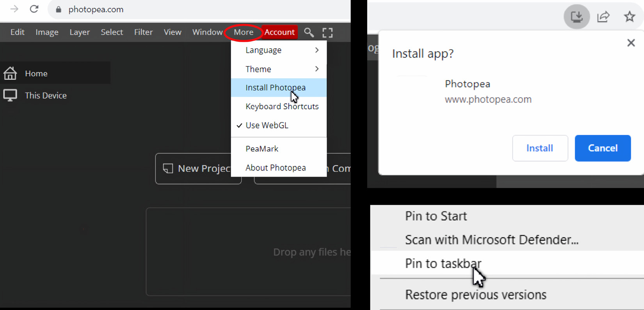
Task: Expand Language submenu arrow
Action: (x=317, y=50)
